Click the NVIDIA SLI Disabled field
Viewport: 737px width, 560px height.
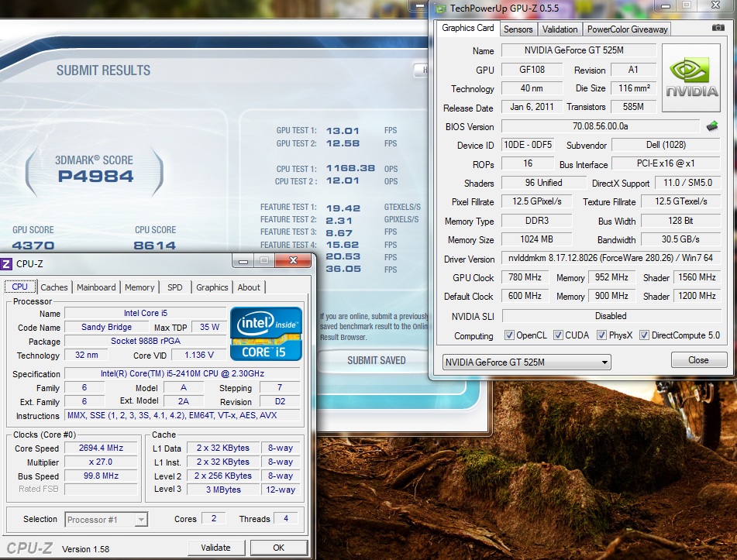pos(611,316)
